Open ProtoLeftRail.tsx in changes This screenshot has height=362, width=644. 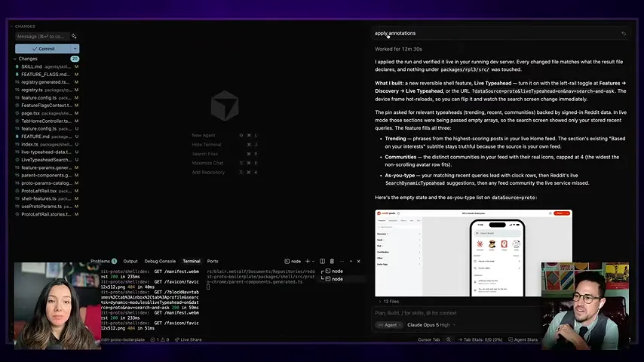tap(47, 191)
